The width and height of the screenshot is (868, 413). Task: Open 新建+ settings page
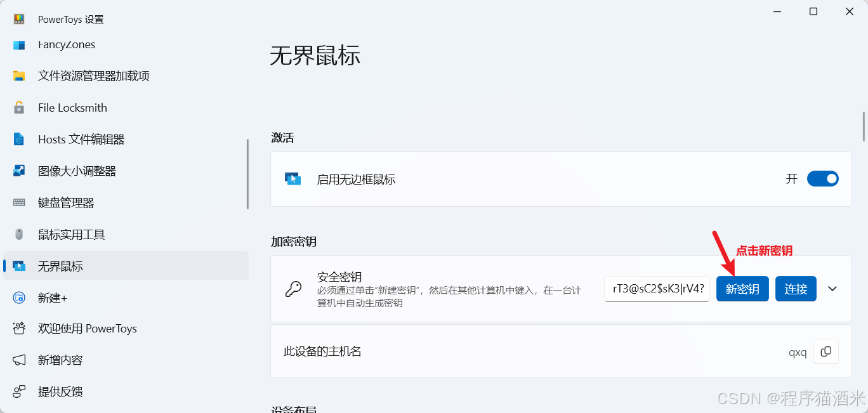click(x=126, y=298)
